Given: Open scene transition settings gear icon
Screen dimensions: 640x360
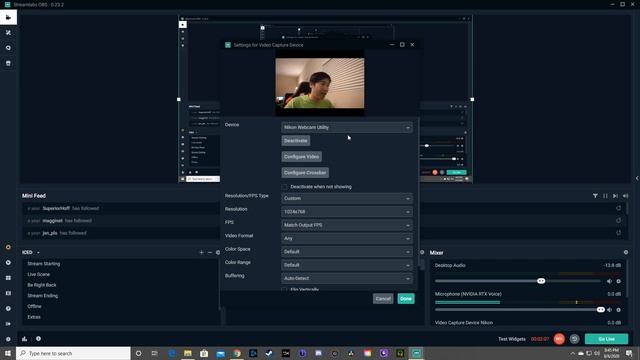Looking at the screenshot, I should (218, 253).
